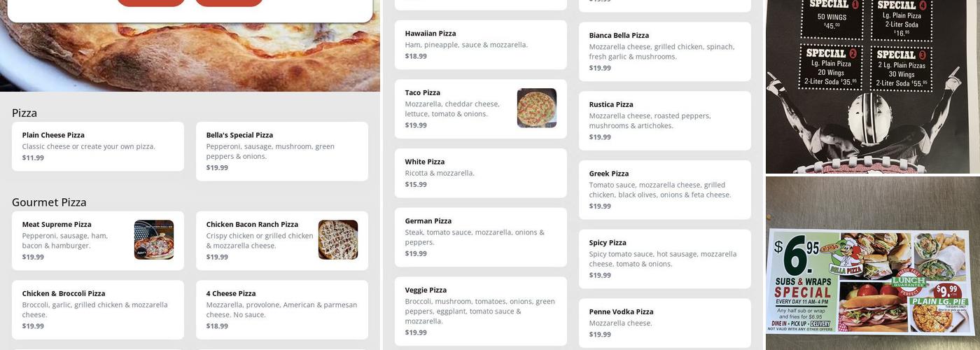The width and height of the screenshot is (980, 350).
Task: Open the White Pizza menu item
Action: (x=480, y=173)
